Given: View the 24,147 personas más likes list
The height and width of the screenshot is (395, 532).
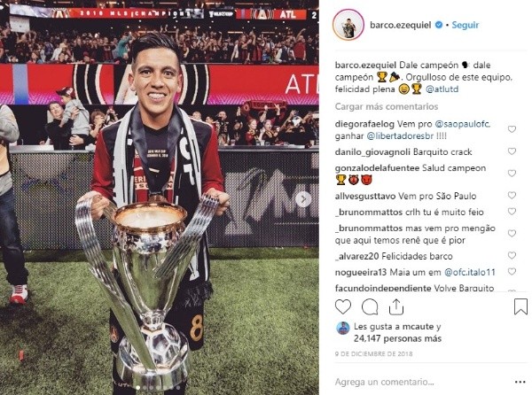Looking at the screenshot, I should click(397, 338).
